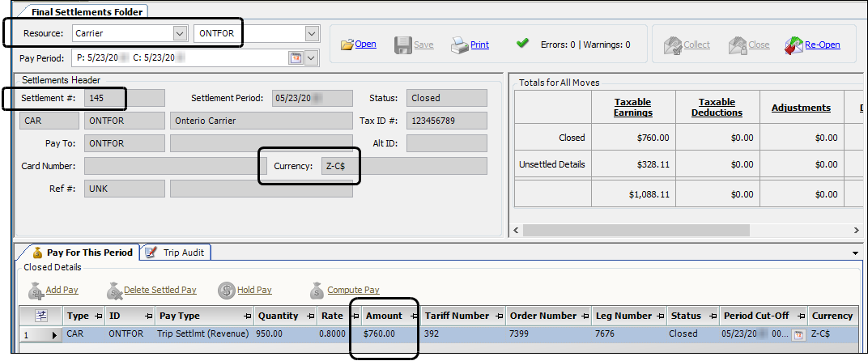This screenshot has height=361, width=868.
Task: Click the Status field showing Closed
Action: coord(447,98)
